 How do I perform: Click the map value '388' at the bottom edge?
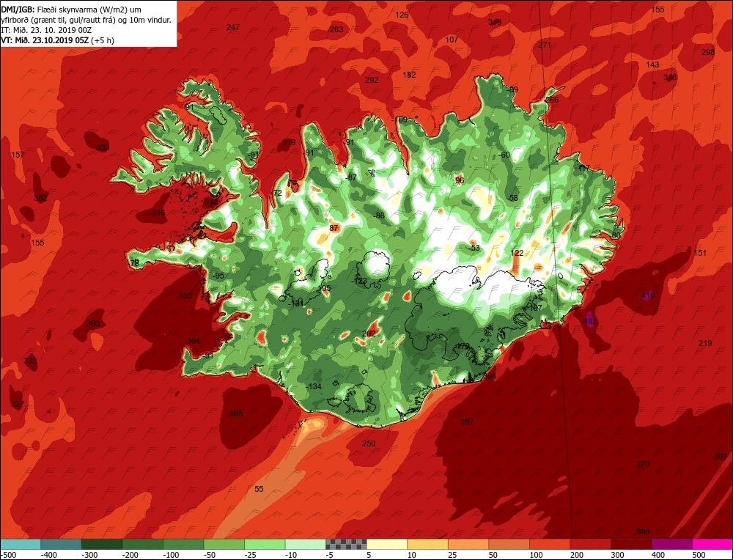coord(643,531)
